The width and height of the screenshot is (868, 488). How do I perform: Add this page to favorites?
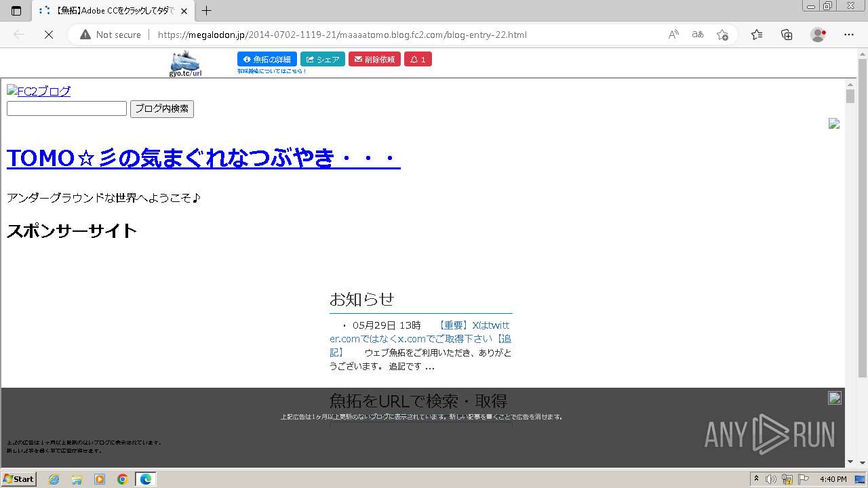722,35
